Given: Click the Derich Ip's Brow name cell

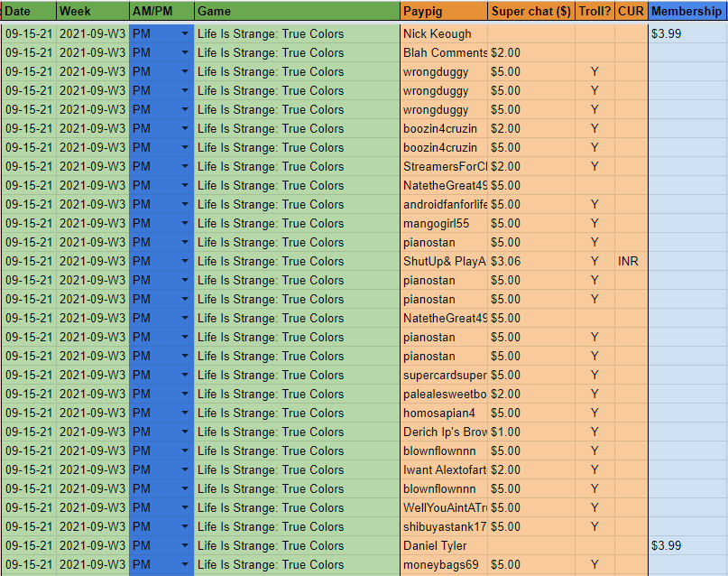Looking at the screenshot, I should click(444, 432).
